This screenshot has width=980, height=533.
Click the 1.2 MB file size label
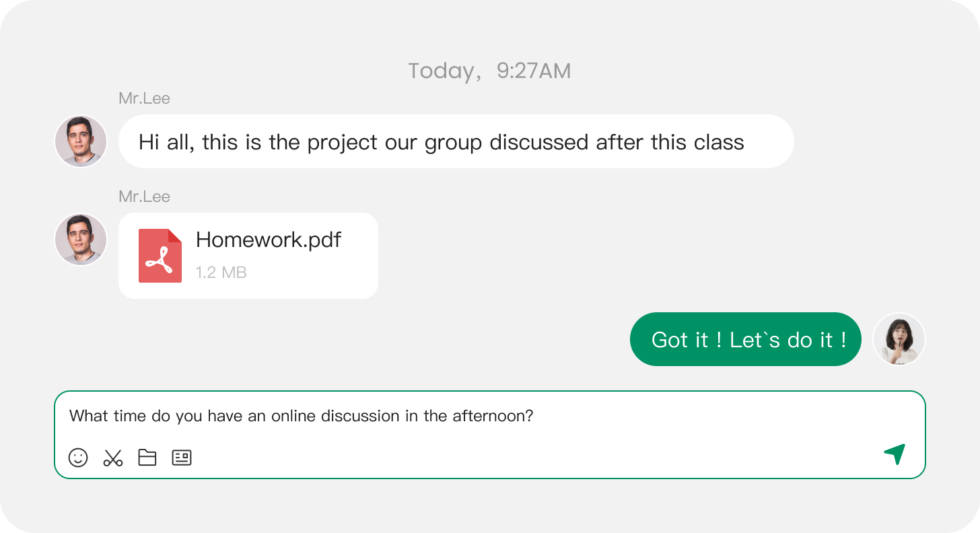[x=221, y=273]
